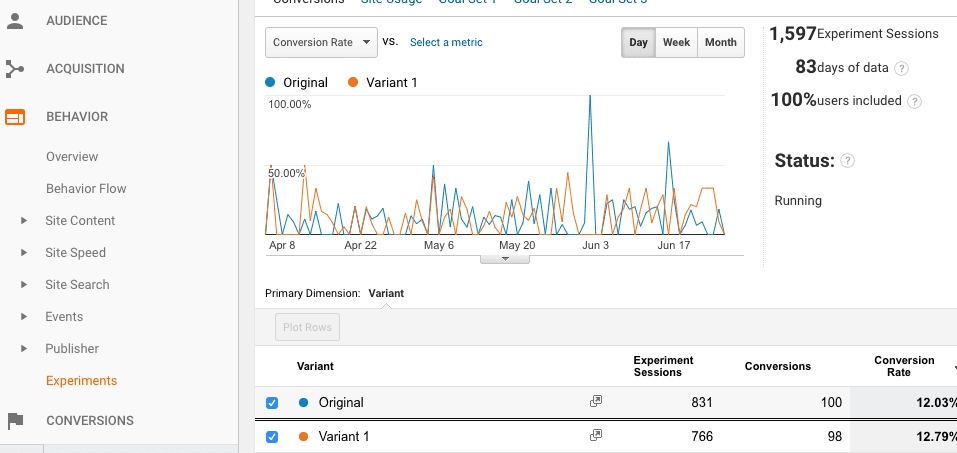Click the blue dot in Original row

(x=303, y=402)
